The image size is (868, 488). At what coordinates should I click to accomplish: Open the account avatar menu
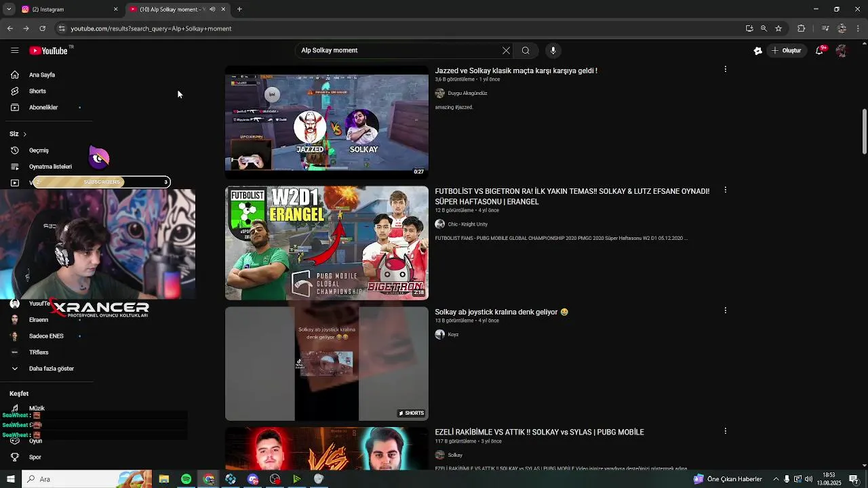tap(842, 51)
